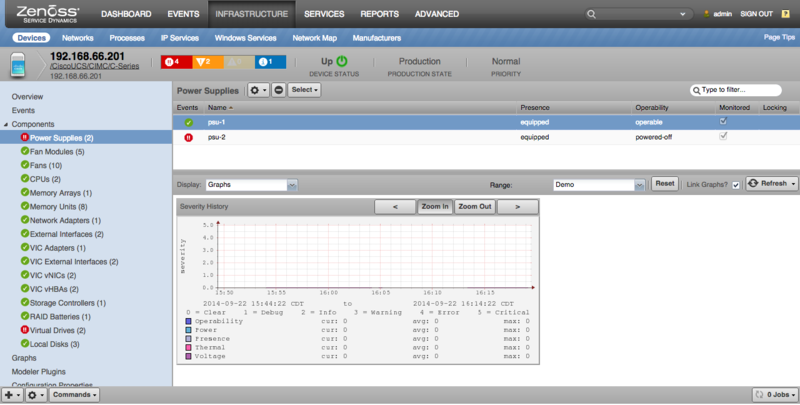Open the 0 Jobs dropdown

(774, 395)
